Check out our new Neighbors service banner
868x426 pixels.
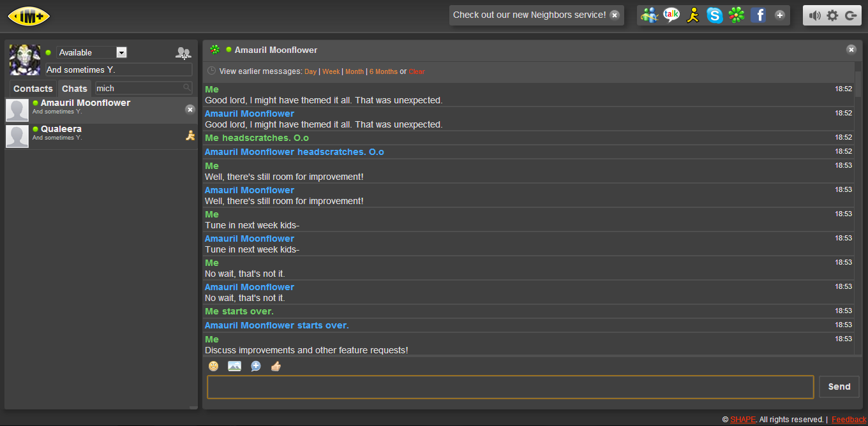coord(530,15)
